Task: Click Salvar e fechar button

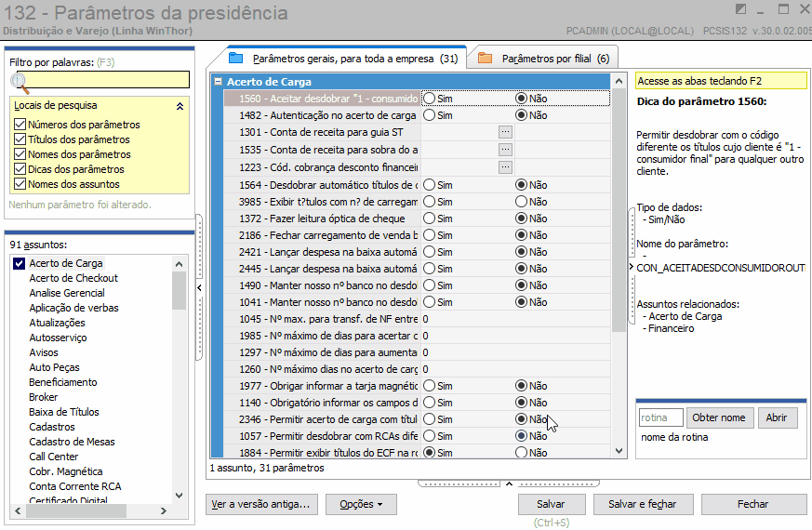Action: click(643, 504)
